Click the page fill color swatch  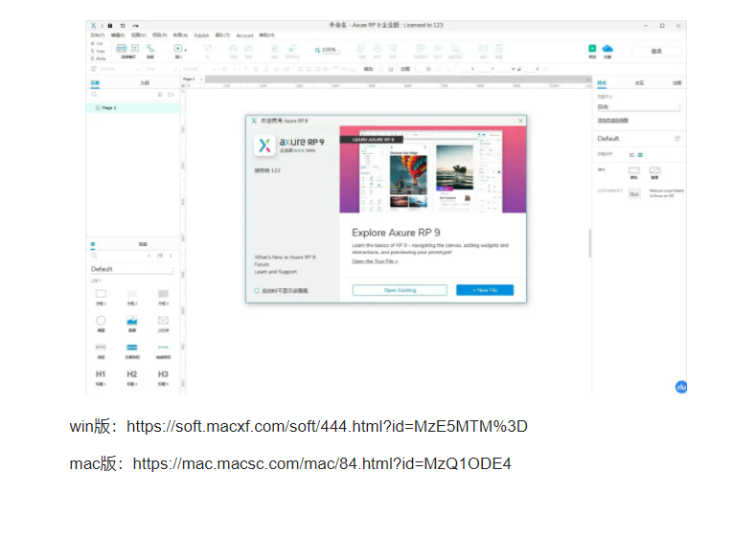coord(634,170)
